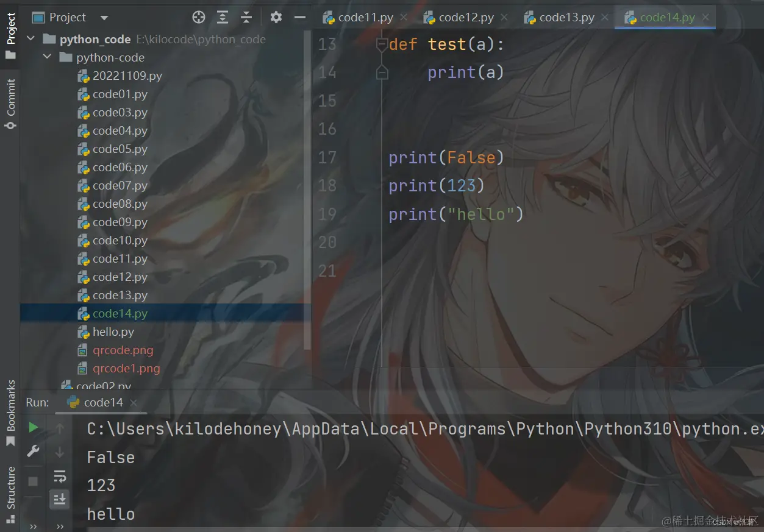
Task: Click line number 20 in the gutter
Action: coord(327,243)
